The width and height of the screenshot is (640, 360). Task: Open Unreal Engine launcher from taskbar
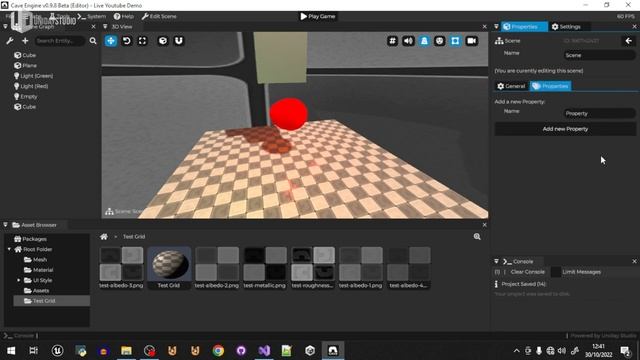pos(57,351)
